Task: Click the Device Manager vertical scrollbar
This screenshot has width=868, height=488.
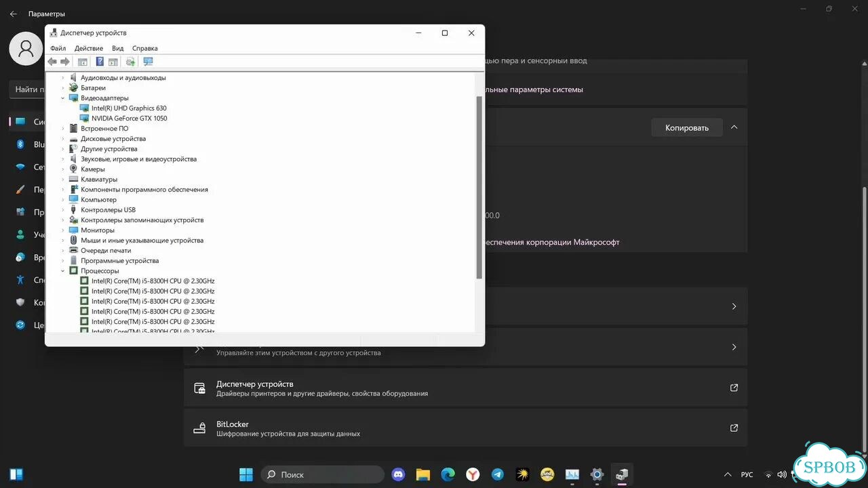Action: (479, 186)
